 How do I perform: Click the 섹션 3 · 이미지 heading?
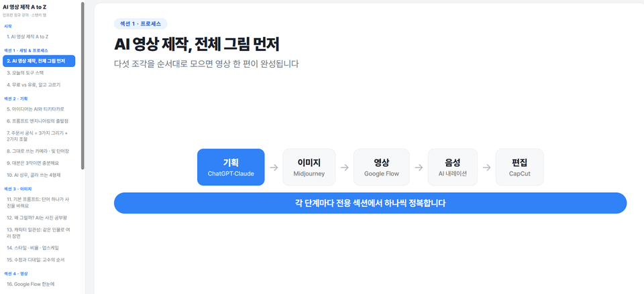17,189
